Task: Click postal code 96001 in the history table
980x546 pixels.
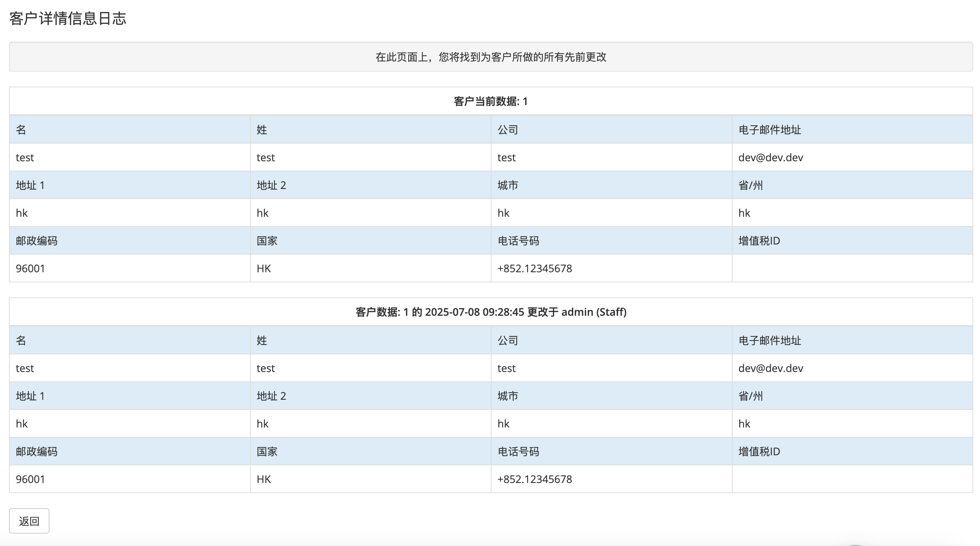Action: (x=30, y=479)
